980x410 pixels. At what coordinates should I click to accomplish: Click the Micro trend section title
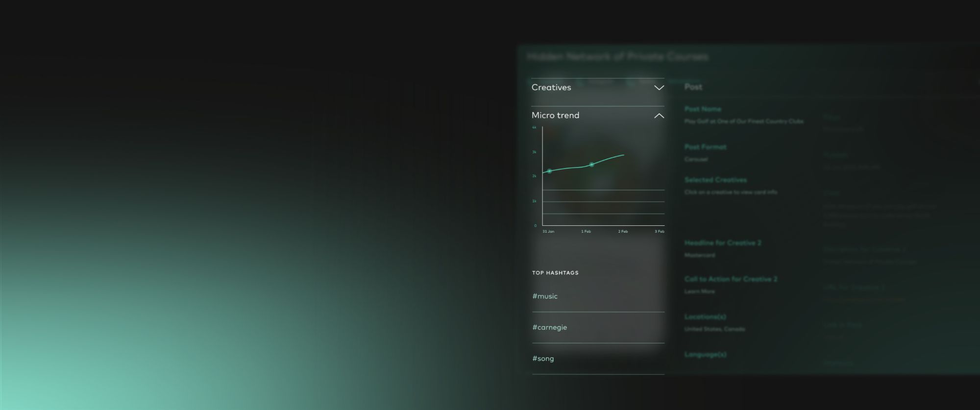(555, 116)
